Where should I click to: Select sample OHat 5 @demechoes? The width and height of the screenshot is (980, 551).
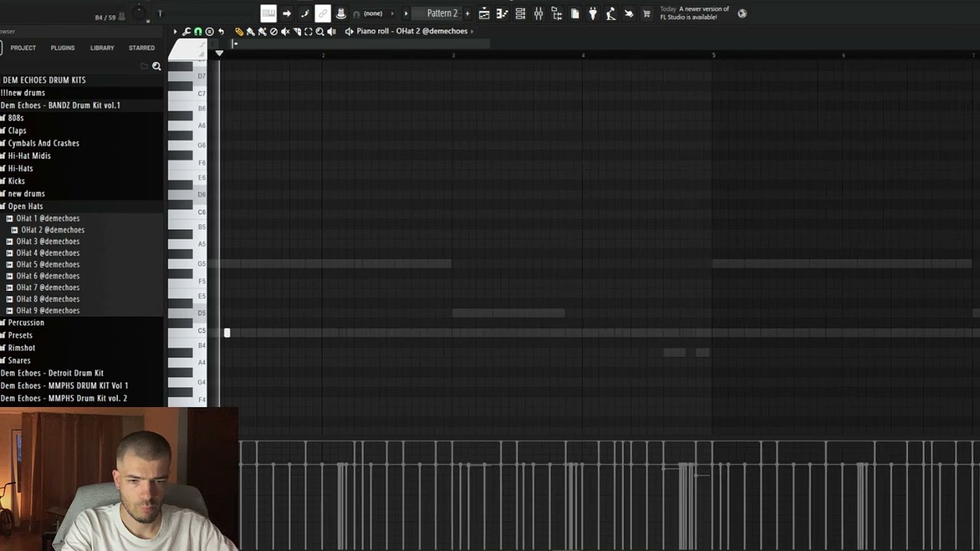[47, 264]
